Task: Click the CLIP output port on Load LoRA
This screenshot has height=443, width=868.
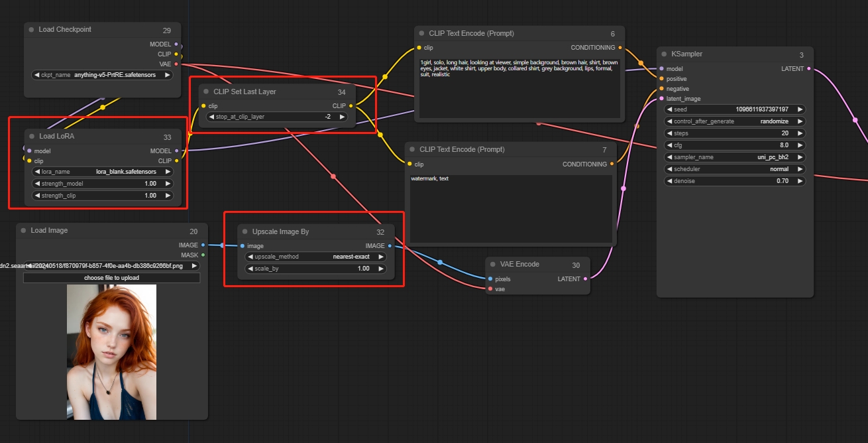Action: pos(176,161)
